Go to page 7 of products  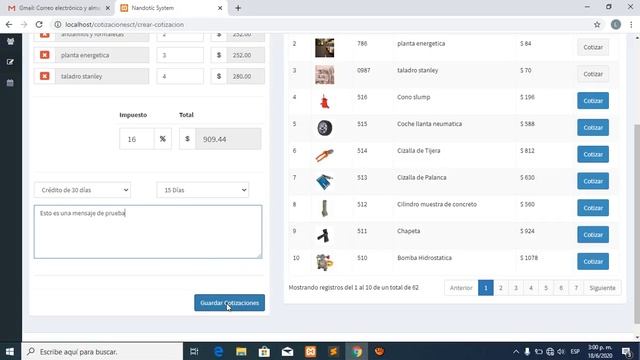(x=576, y=288)
